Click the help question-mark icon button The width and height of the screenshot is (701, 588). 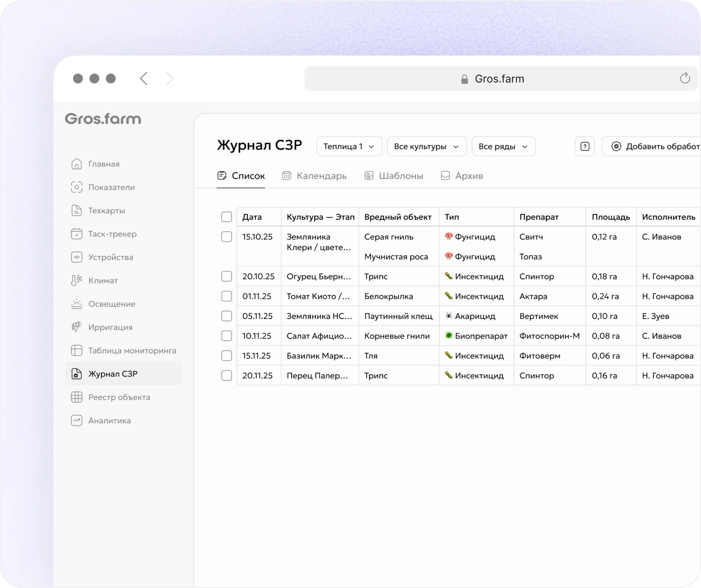pos(585,146)
